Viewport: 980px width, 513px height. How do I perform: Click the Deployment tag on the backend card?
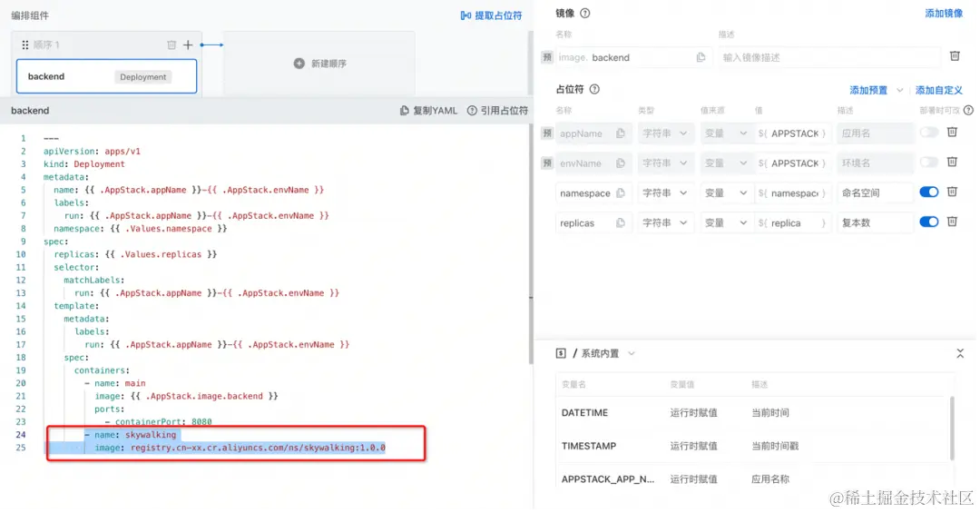click(x=143, y=77)
